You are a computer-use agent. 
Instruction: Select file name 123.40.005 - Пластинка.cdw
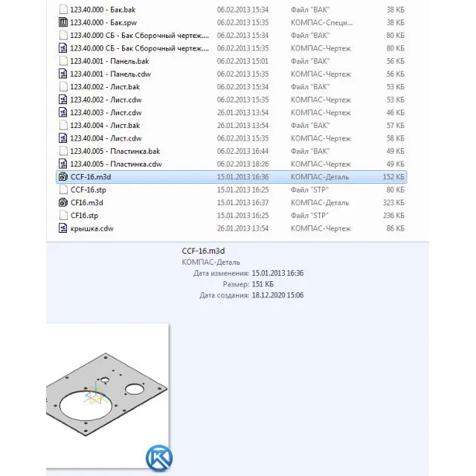pyautogui.click(x=116, y=164)
